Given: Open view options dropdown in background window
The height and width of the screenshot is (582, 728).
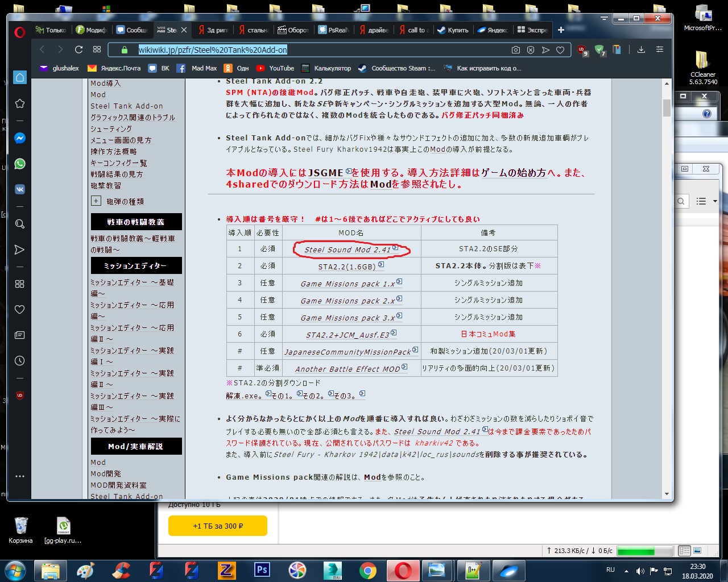Looking at the screenshot, I should click(x=715, y=201).
